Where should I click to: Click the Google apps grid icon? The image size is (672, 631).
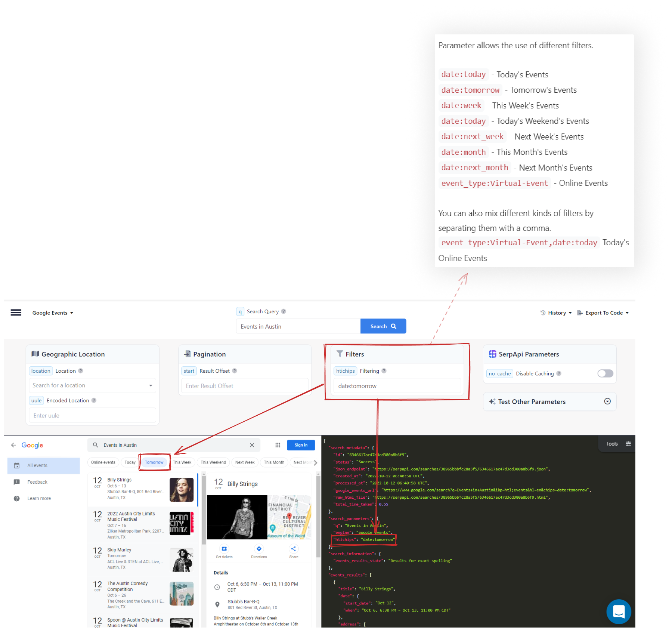[x=278, y=445]
